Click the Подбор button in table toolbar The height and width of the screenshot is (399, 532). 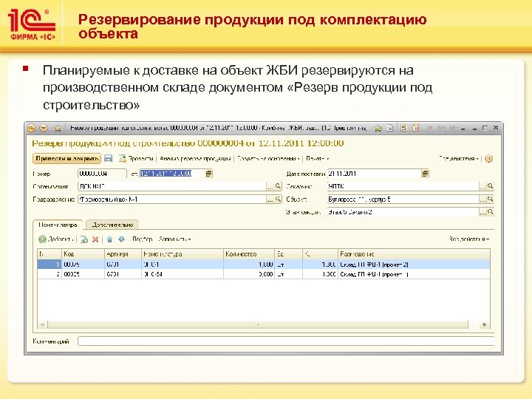click(142, 239)
